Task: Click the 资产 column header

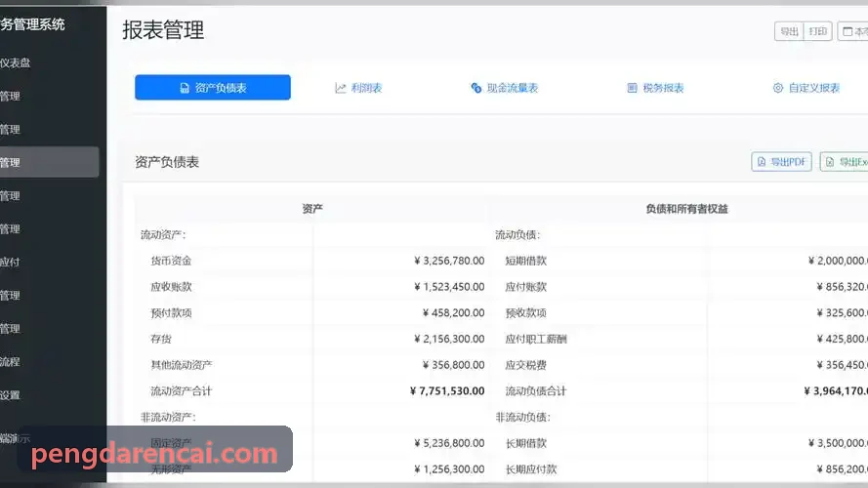Action: tap(312, 209)
